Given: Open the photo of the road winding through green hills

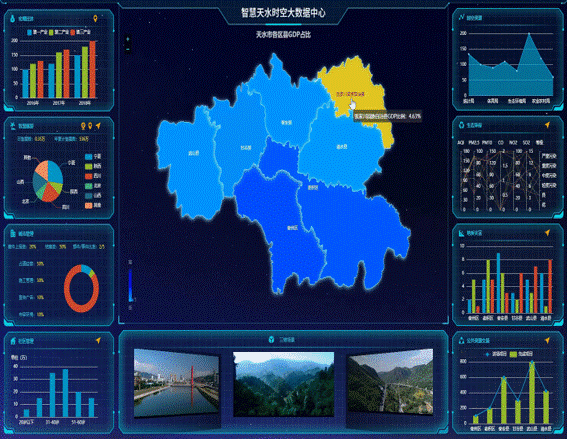Looking at the screenshot, I should 390,382.
